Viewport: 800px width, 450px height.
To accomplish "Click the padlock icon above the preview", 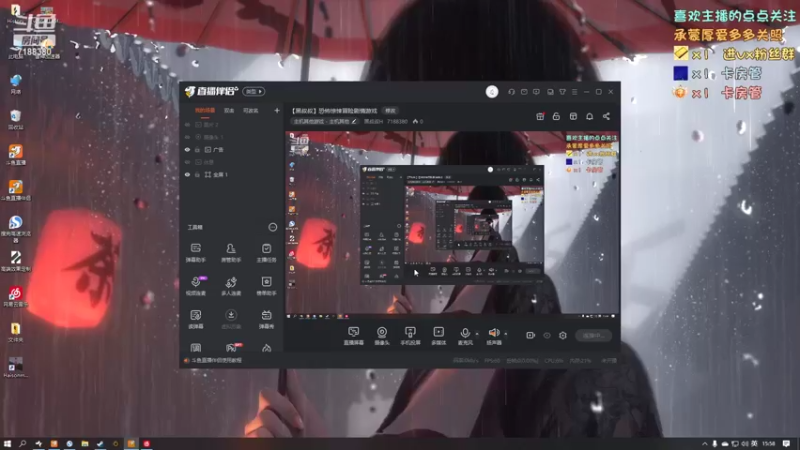I will tap(556, 116).
